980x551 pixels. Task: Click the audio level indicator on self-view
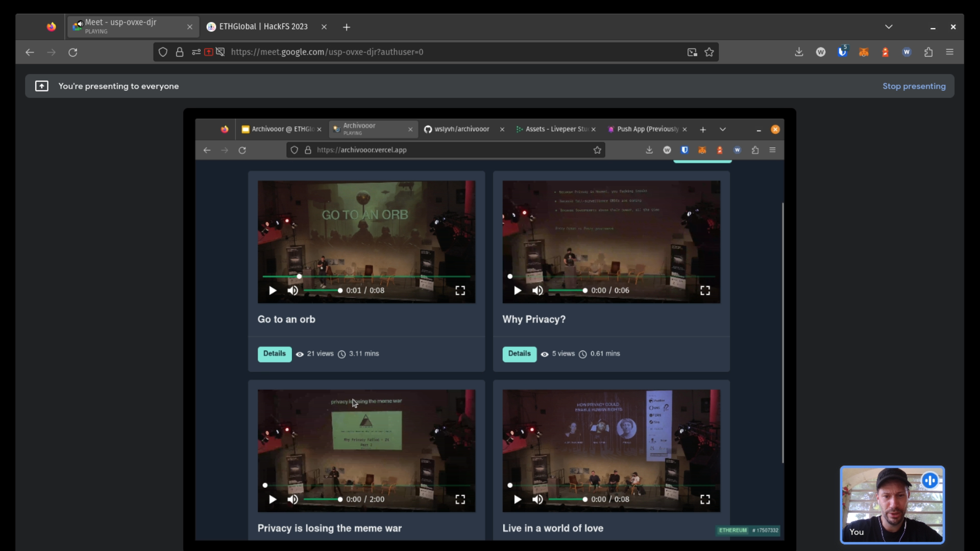930,480
